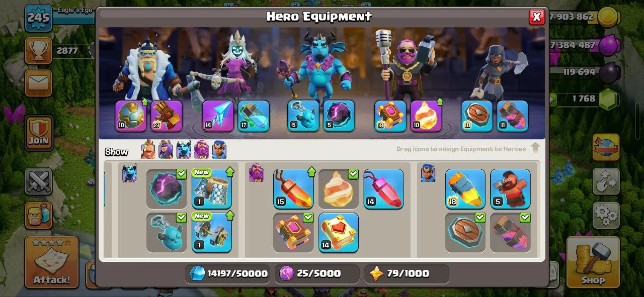
Task: Choose the Eternal Tome equipment slot level 18
Action: pos(390,116)
